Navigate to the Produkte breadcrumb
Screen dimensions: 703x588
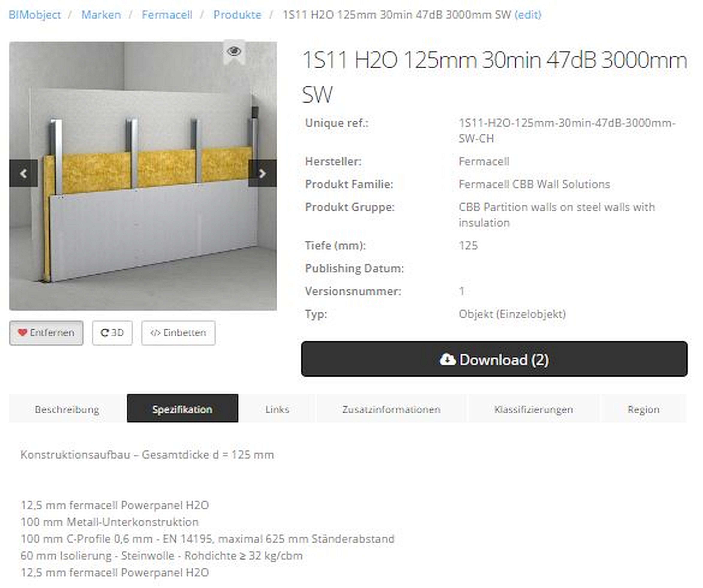237,15
